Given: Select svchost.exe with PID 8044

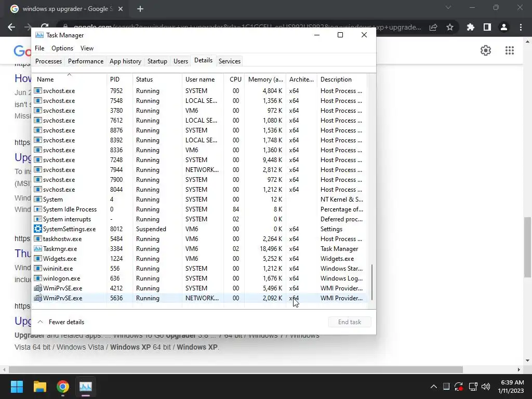Looking at the screenshot, I should pos(199,190).
